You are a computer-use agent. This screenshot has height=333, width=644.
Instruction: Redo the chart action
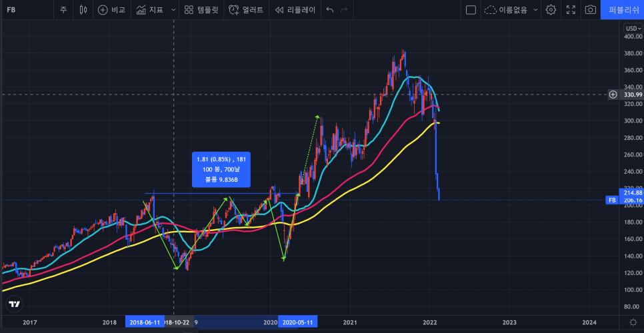coord(344,10)
